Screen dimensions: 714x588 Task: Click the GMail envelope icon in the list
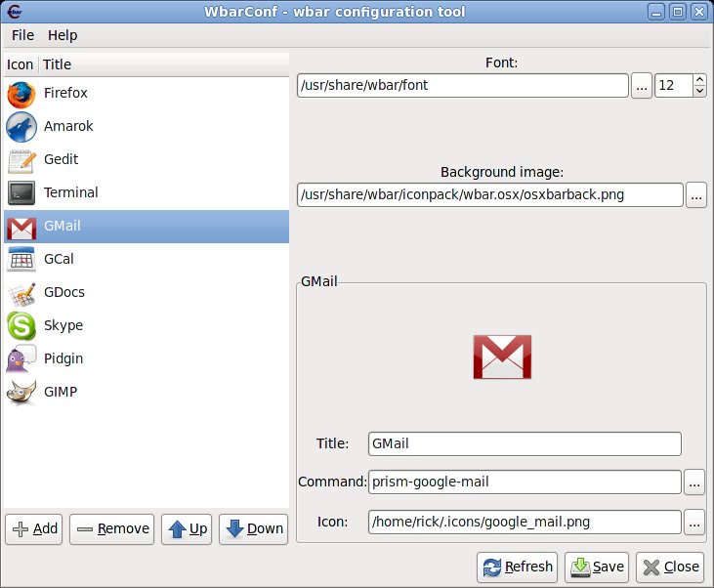[21, 228]
